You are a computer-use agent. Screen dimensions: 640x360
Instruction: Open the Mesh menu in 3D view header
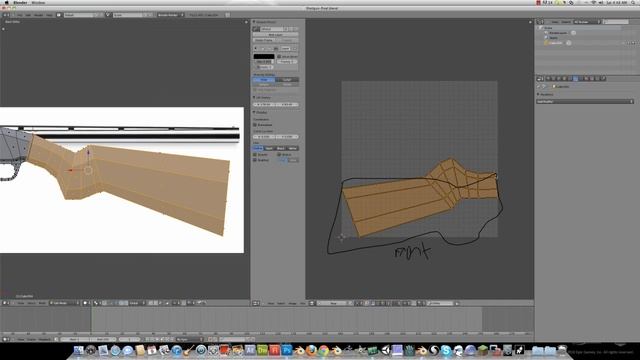tap(42, 303)
